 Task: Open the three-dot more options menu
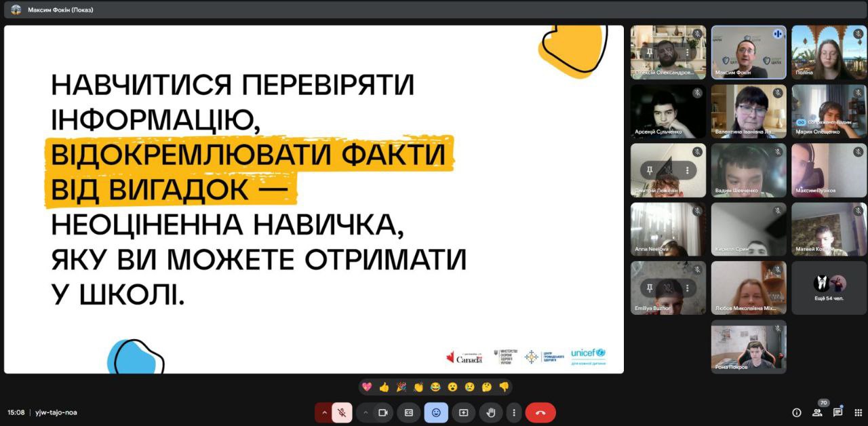point(514,412)
